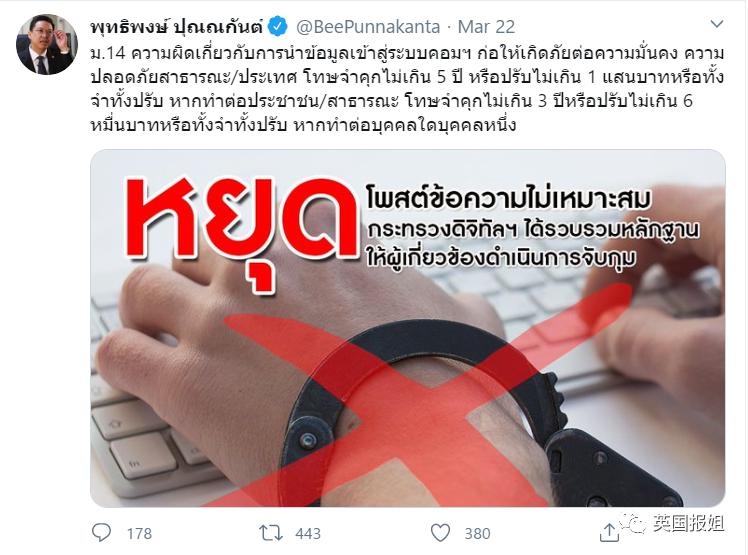Image resolution: width=748 pixels, height=555 pixels.
Task: Click the last tweet line หมื่นบาทหรือทั้งจำทั้งปรับ
Action: coord(188,125)
